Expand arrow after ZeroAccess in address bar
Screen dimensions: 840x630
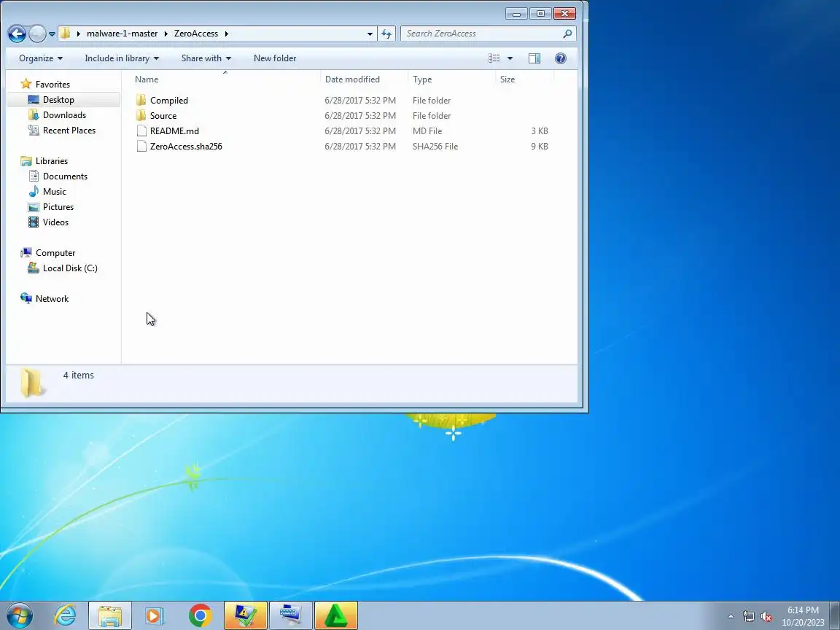click(x=227, y=34)
